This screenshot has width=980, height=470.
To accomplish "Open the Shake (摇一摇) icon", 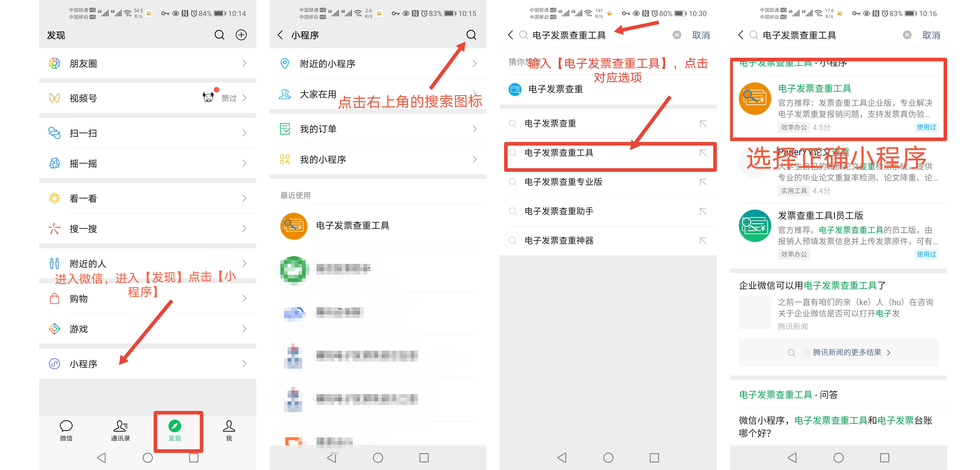I will click(x=54, y=164).
